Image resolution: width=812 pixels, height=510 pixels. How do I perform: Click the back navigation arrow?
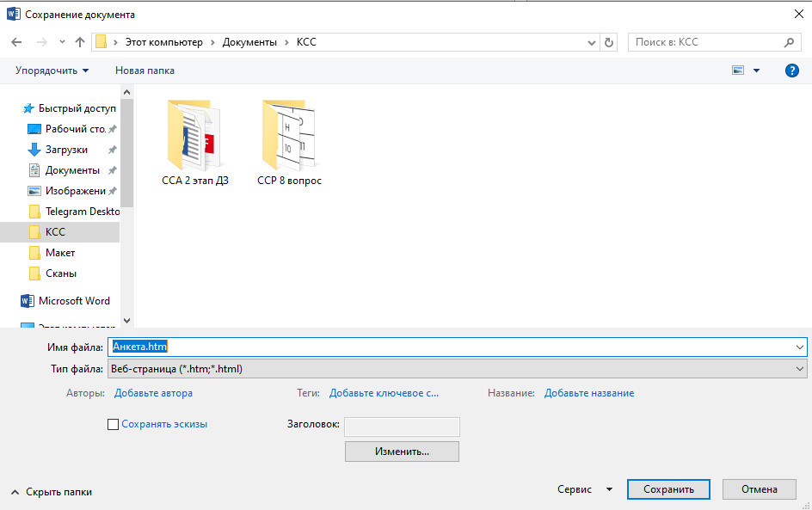click(15, 42)
